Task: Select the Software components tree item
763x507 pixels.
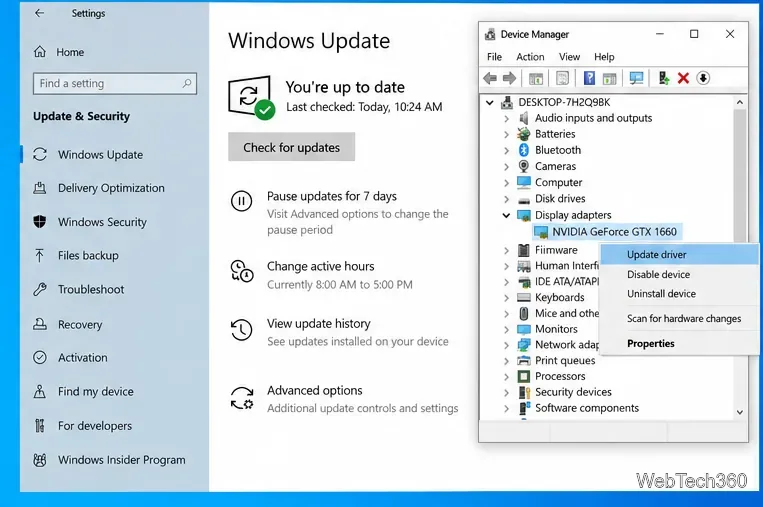Action: tap(578, 408)
